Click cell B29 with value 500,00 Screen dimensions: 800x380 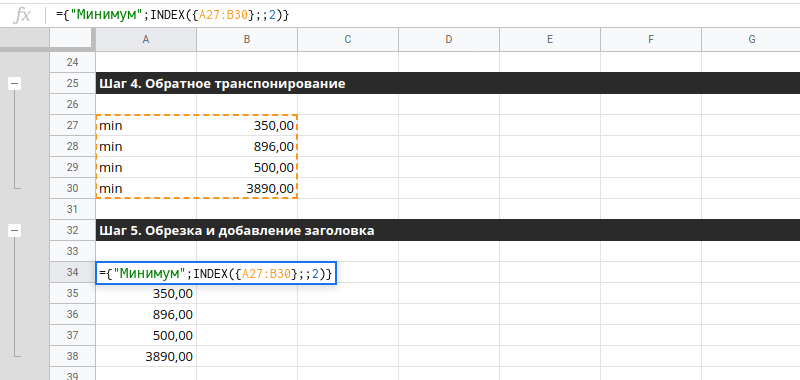tap(247, 167)
